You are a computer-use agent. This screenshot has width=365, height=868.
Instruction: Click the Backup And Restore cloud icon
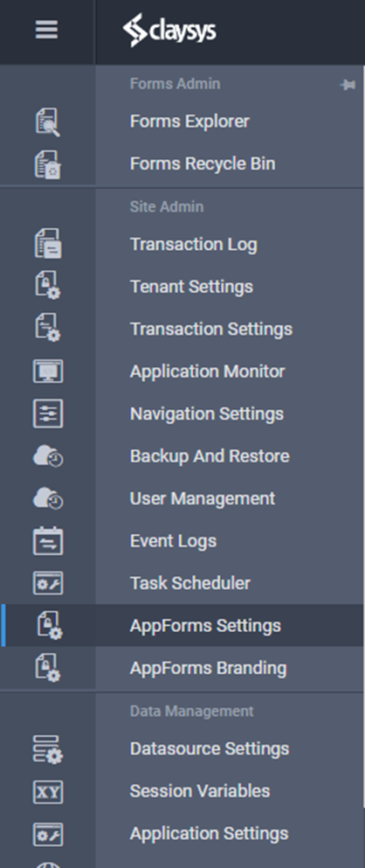point(47,456)
